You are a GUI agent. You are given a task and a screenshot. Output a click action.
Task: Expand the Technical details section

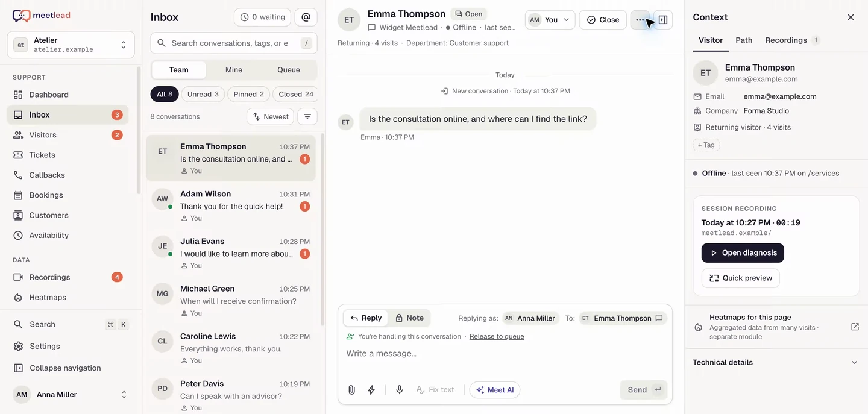point(776,363)
